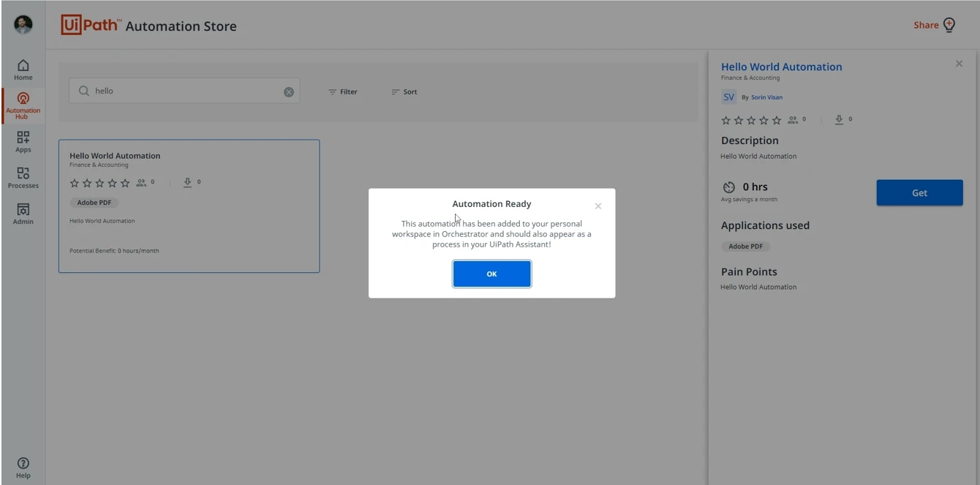
Task: Click the UiPath logo
Action: [x=91, y=25]
